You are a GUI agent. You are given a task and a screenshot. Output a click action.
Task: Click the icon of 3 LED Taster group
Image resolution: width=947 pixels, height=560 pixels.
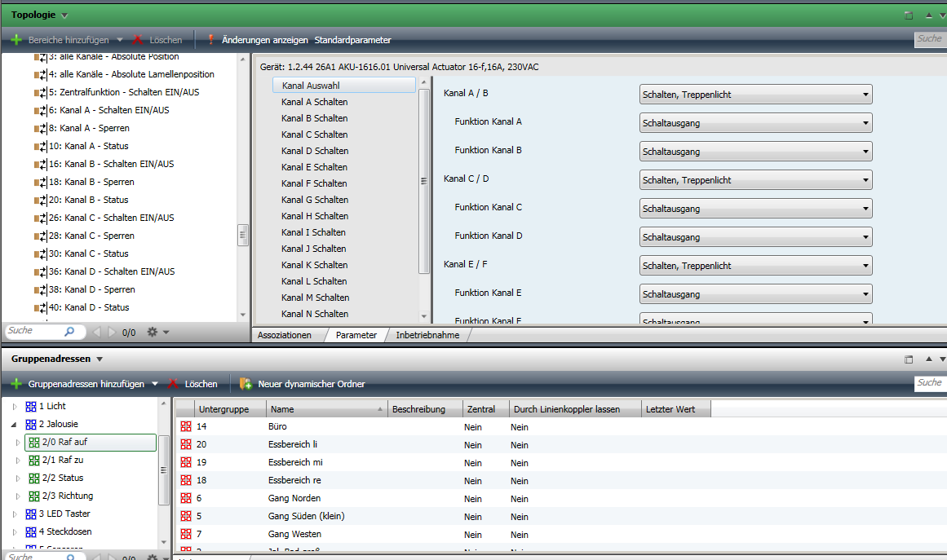coord(31,514)
